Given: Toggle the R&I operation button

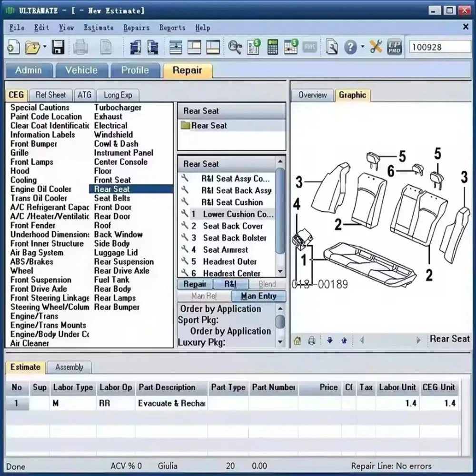Looking at the screenshot, I should pos(231,284).
